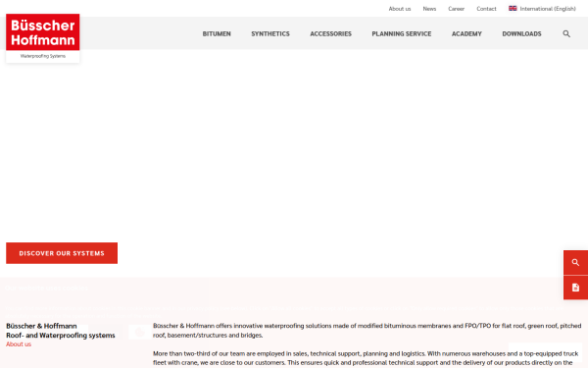Click the paragraph about innovative waterproofing solutions
The height and width of the screenshot is (368, 588).
pos(367,331)
